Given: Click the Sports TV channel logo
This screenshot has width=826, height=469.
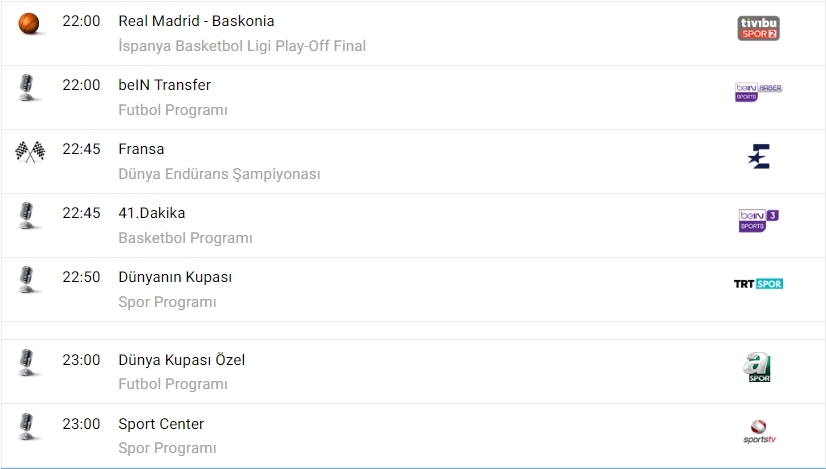Looking at the screenshot, I should (759, 431).
